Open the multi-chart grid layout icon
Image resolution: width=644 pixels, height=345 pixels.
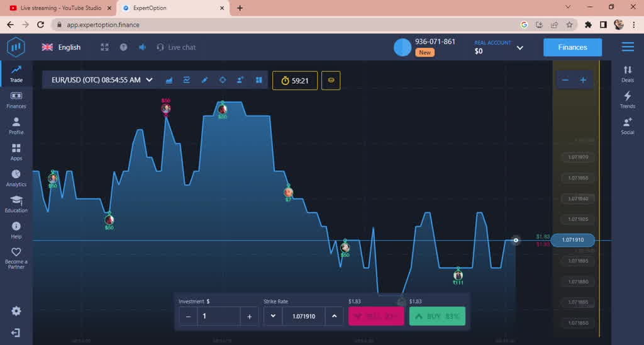258,80
